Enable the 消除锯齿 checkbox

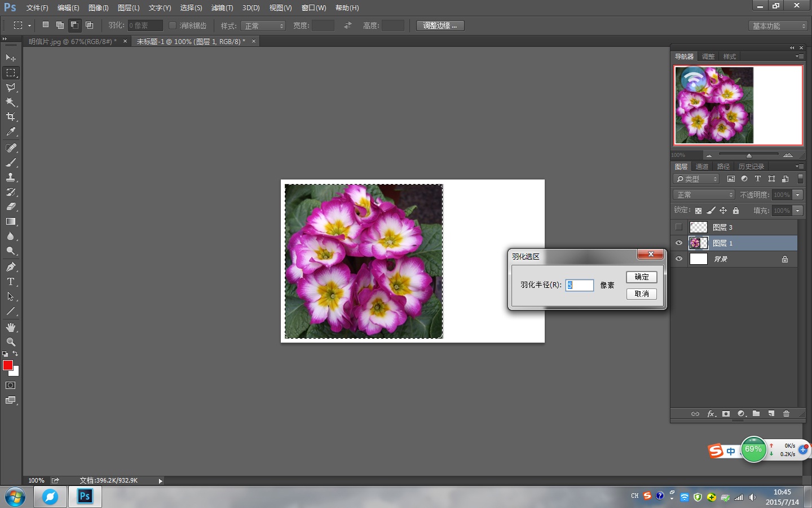coord(173,25)
